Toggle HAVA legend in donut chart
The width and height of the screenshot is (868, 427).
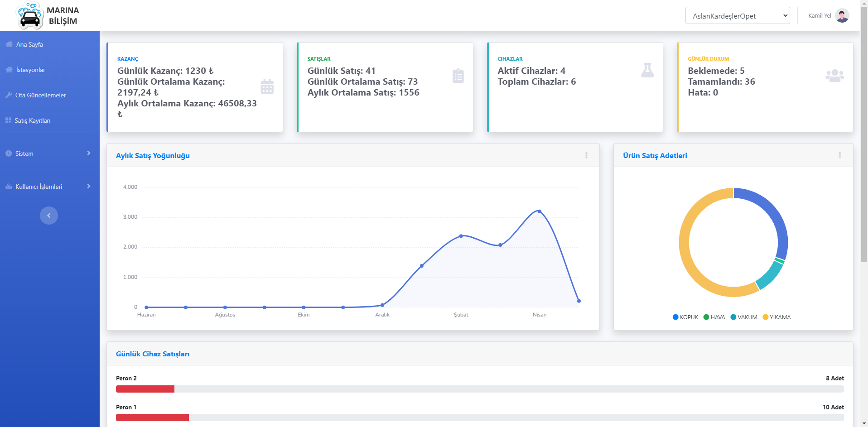pyautogui.click(x=714, y=317)
